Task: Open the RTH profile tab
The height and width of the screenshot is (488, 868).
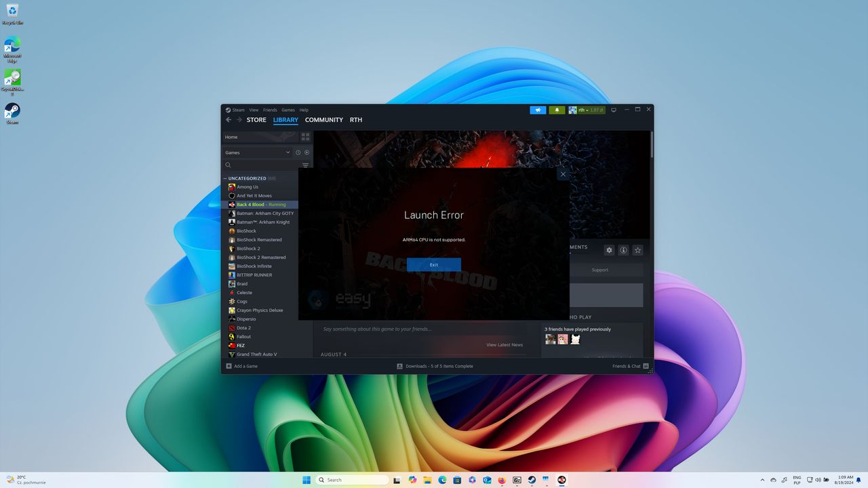Action: (x=356, y=120)
